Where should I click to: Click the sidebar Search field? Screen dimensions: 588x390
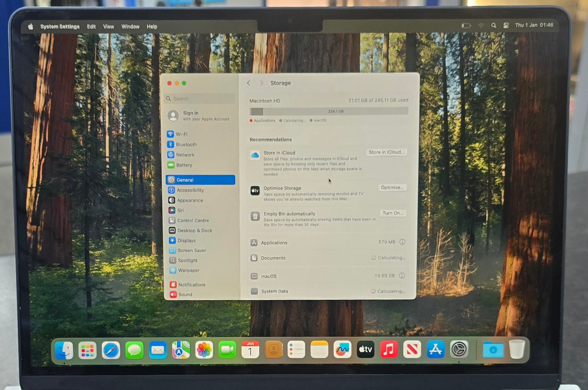tap(200, 99)
